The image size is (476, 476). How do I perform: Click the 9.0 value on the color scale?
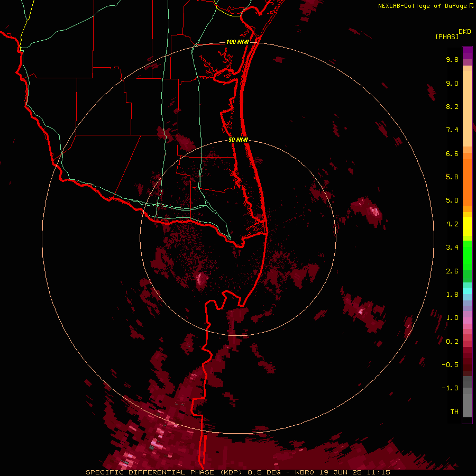point(452,83)
